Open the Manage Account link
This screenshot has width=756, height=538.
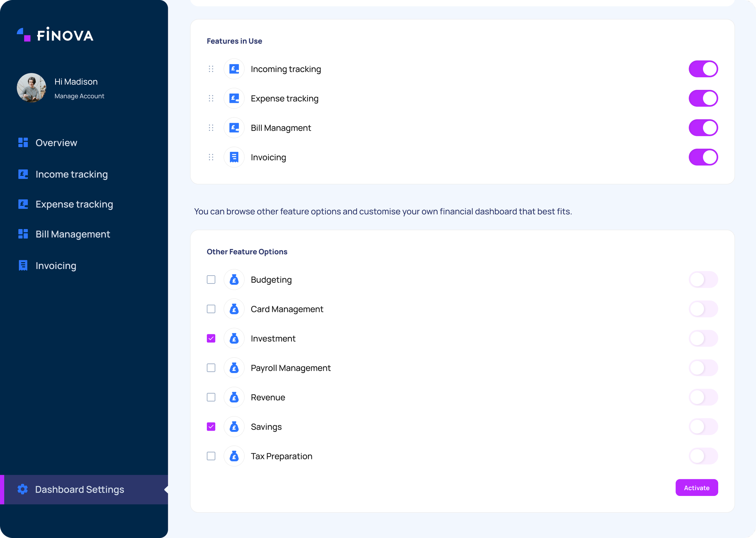[x=79, y=96]
